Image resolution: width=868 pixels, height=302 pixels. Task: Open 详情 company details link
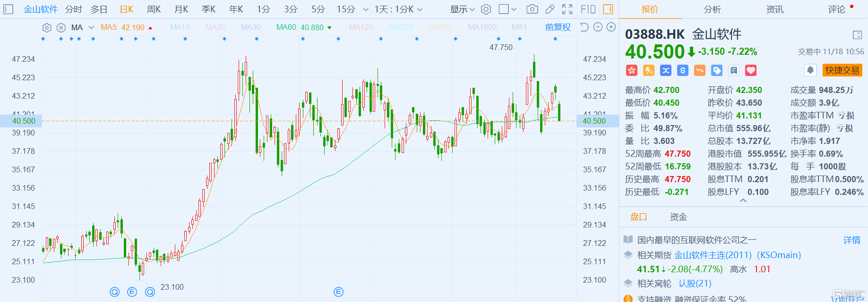point(852,240)
